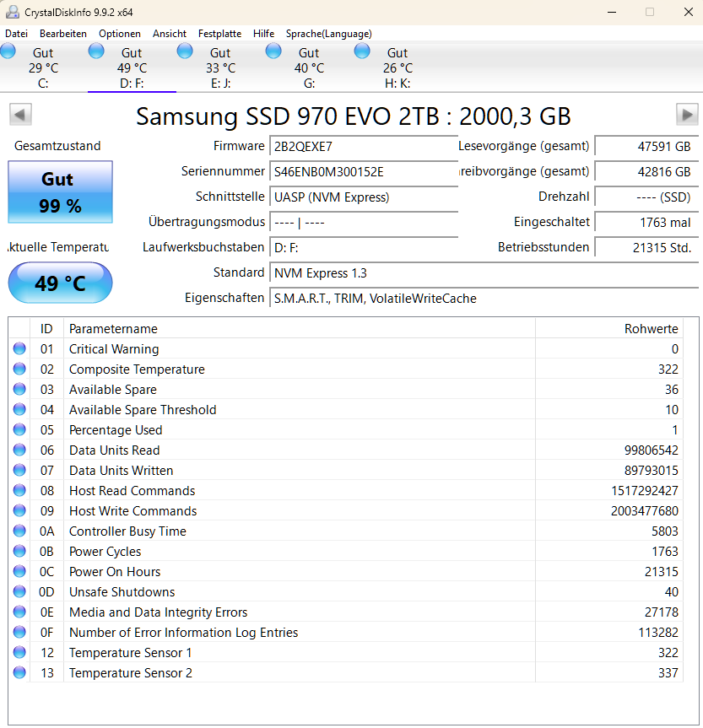Click raw value 5803 of Controller Busy Time
Screen dimensions: 703x728
(x=664, y=531)
